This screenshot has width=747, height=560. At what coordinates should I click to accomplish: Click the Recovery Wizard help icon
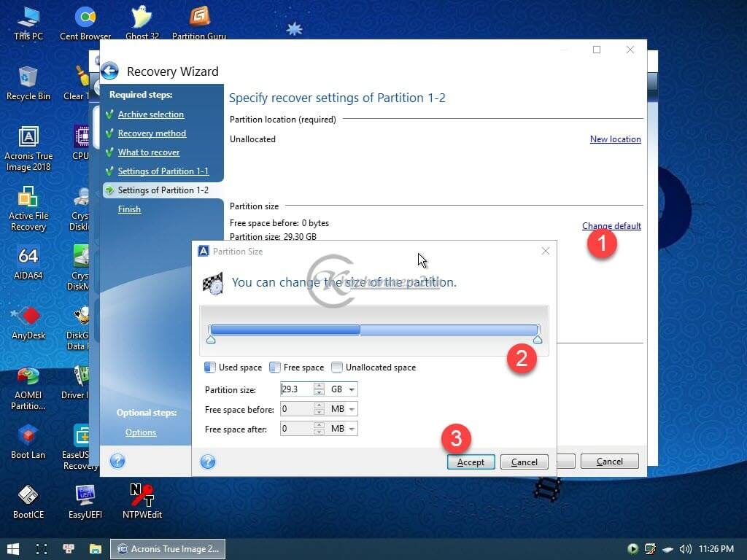[117, 461]
